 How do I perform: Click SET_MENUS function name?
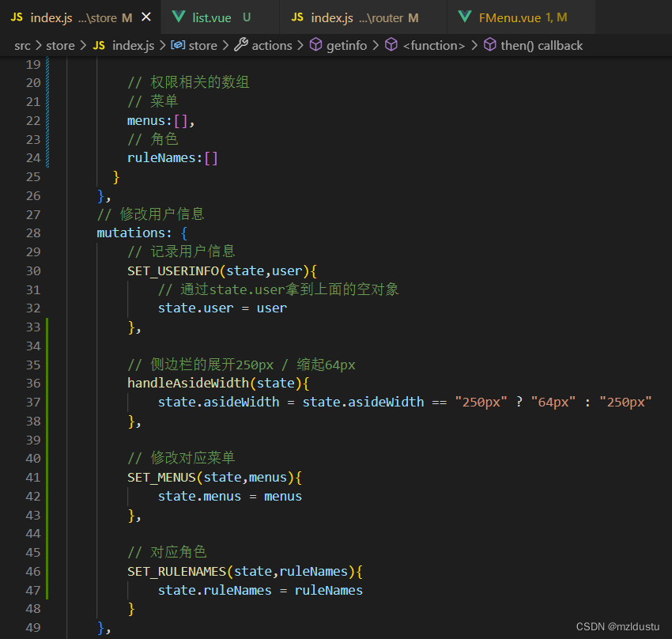[161, 478]
